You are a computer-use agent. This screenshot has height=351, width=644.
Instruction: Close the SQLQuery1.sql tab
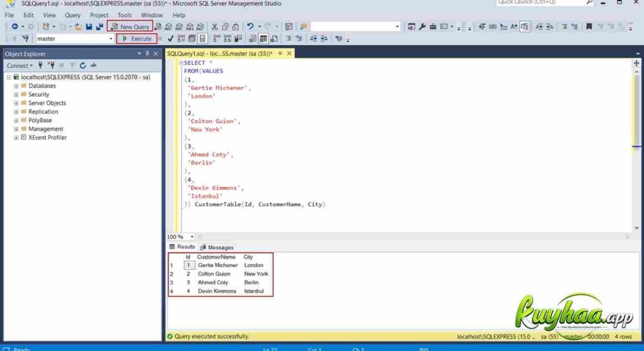pyautogui.click(x=289, y=53)
